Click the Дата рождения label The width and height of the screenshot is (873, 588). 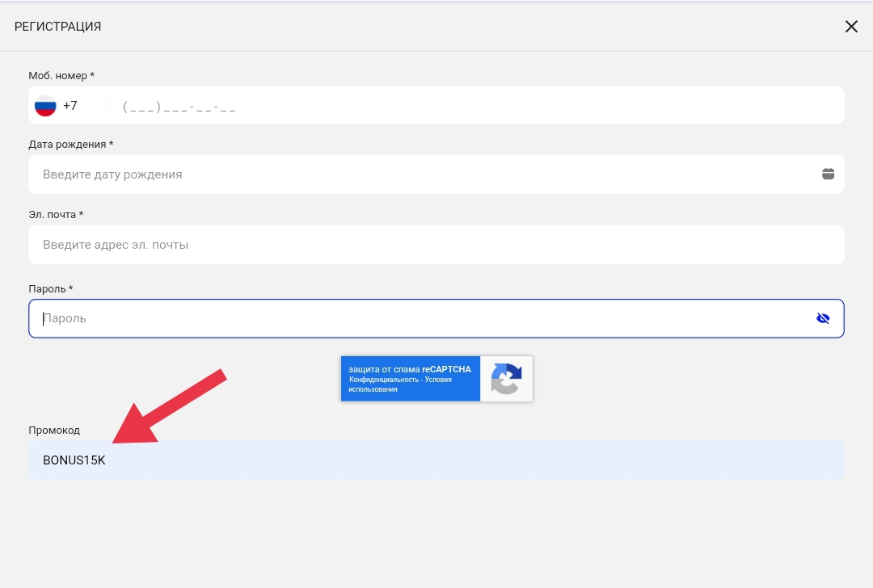(70, 145)
